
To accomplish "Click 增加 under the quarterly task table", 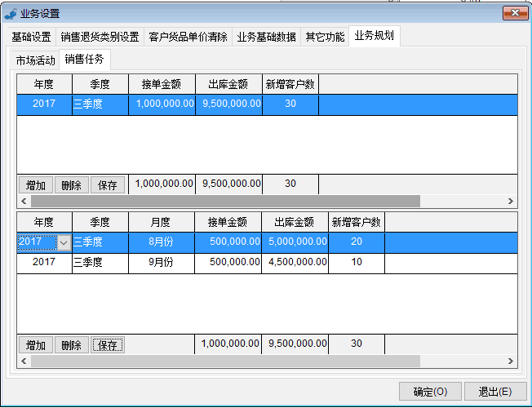I will point(35,185).
